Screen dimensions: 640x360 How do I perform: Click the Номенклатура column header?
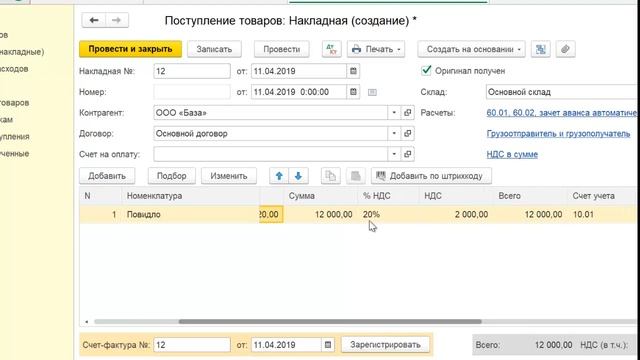tap(191, 196)
